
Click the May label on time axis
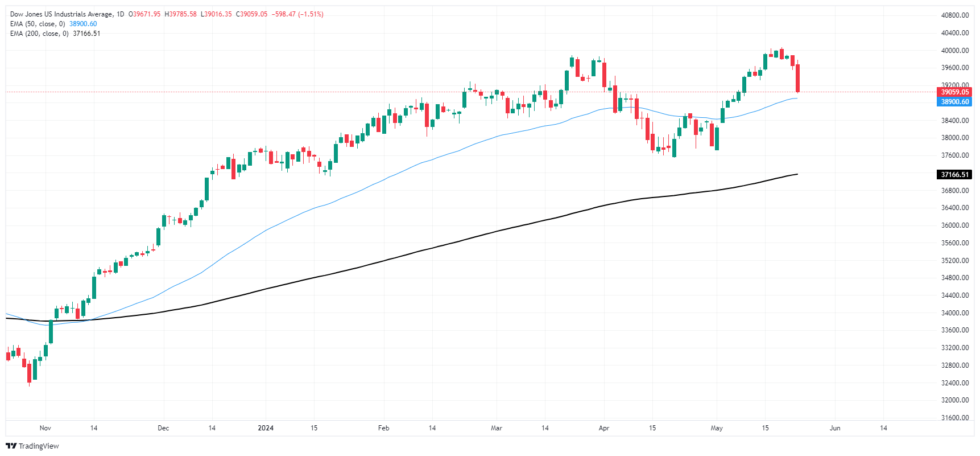(717, 428)
